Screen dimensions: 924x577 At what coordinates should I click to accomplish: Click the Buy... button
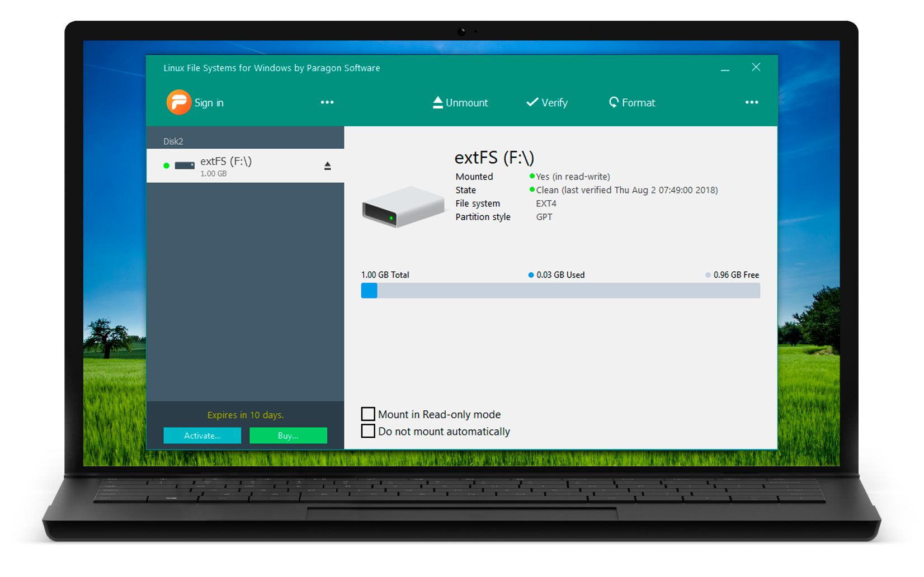pos(288,436)
